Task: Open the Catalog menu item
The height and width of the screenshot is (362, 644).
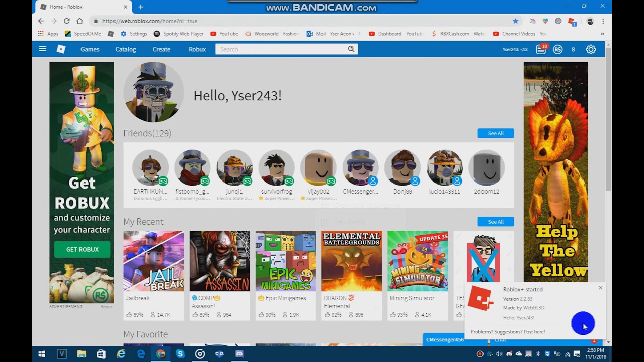Action: pyautogui.click(x=126, y=49)
